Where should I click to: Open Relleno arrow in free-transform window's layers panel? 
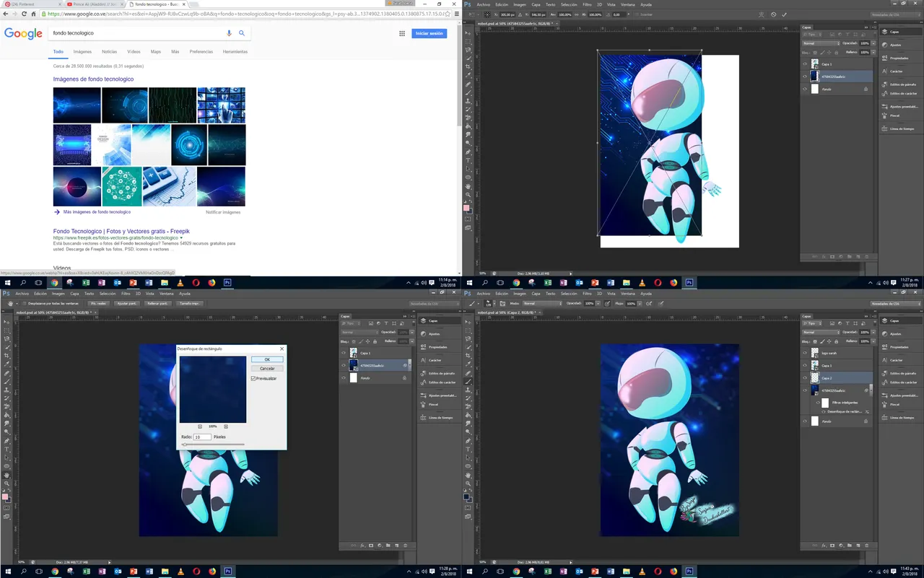(x=873, y=52)
